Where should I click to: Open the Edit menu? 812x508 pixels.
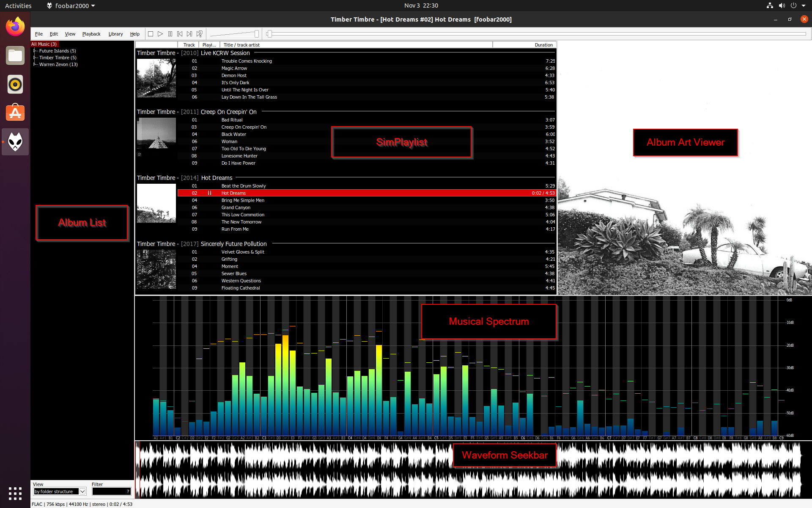pos(54,34)
